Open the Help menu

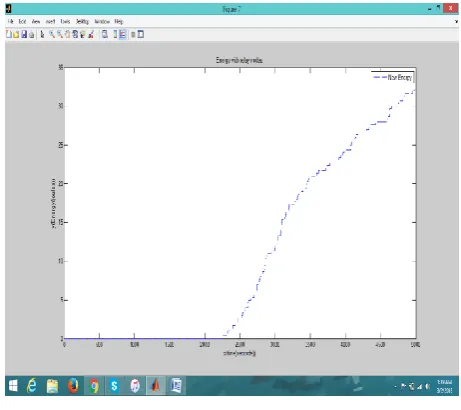tap(119, 21)
